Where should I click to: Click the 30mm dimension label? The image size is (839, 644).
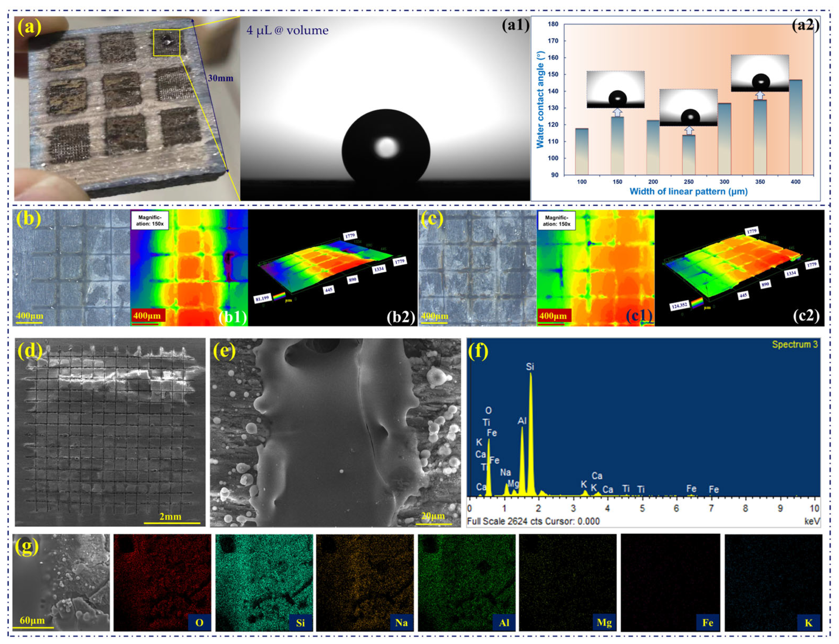point(220,78)
